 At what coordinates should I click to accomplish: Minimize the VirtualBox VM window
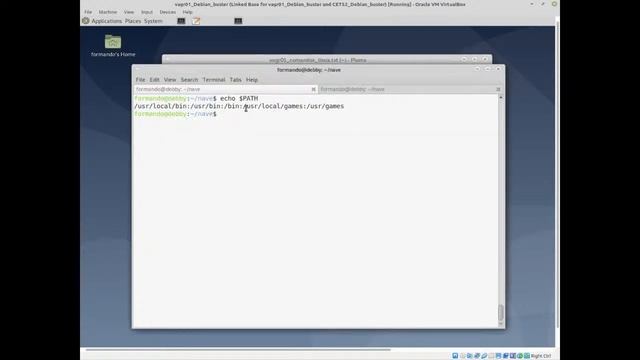532,4
